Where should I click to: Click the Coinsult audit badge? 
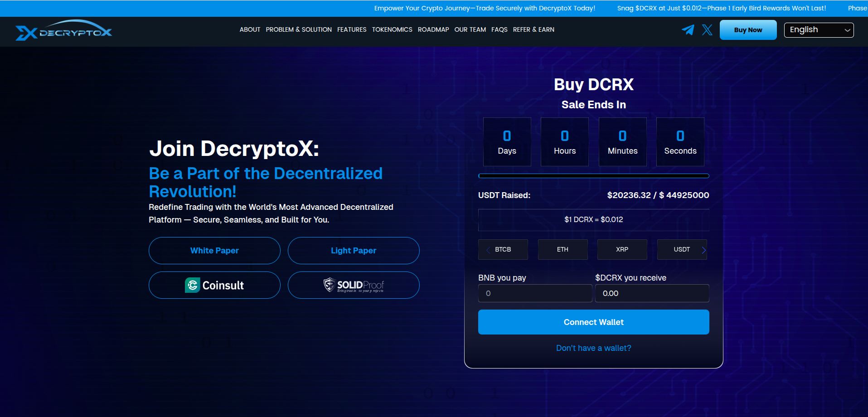(214, 285)
